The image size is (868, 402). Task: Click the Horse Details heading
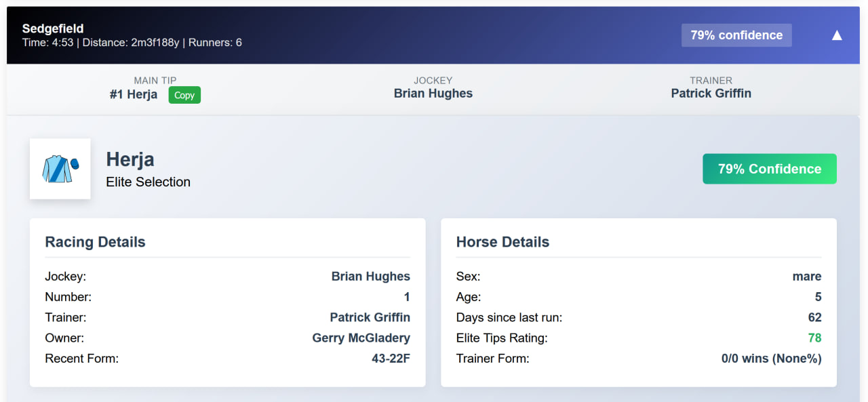[x=502, y=242]
